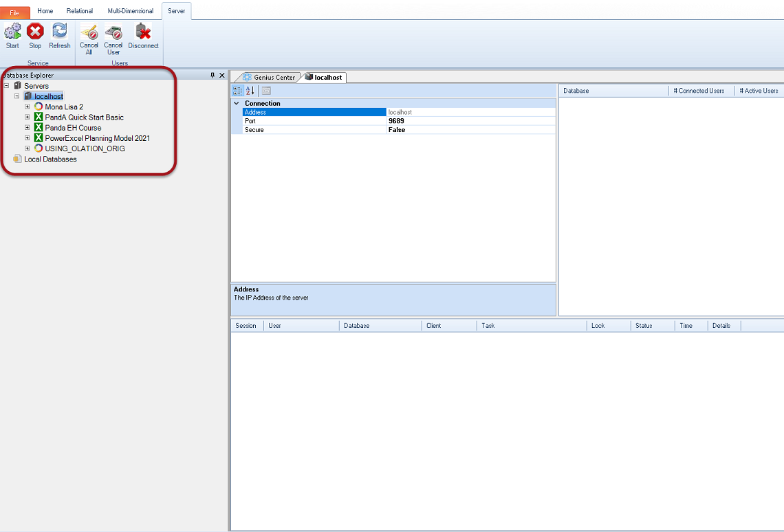Viewport: 784px width, 532px height.
Task: Select PowerExcel Planning Model 2021 database
Action: [97, 138]
